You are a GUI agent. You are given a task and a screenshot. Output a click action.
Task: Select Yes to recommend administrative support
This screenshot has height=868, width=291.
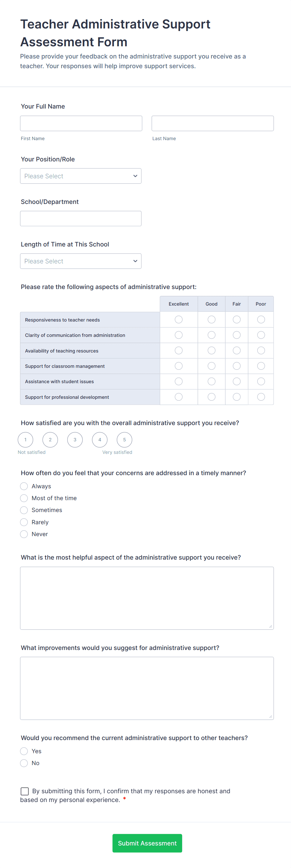point(23,751)
